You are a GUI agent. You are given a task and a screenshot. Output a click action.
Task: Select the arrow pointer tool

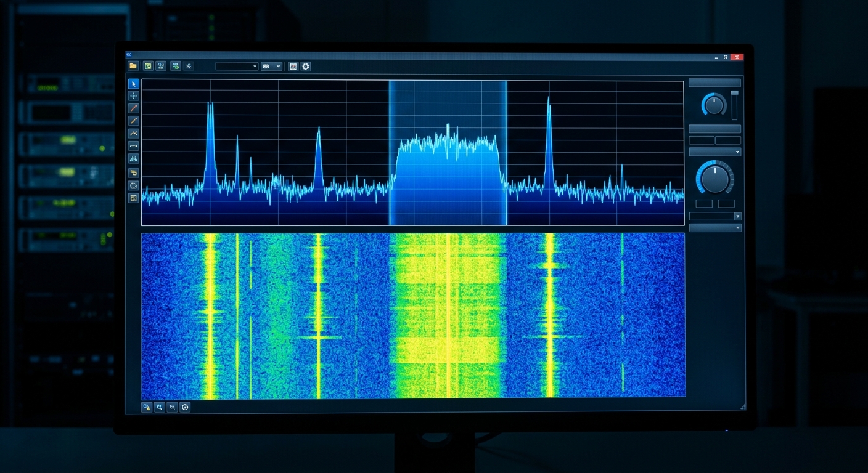134,84
